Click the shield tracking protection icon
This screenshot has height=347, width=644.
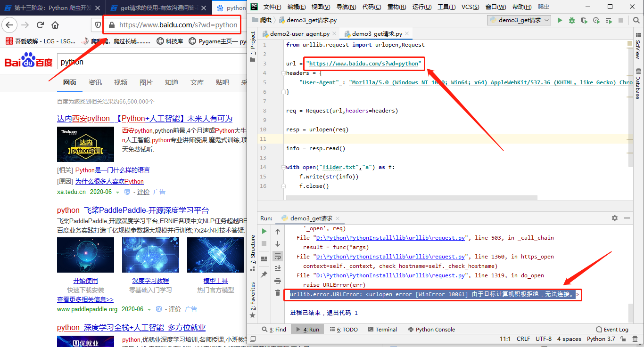99,25
